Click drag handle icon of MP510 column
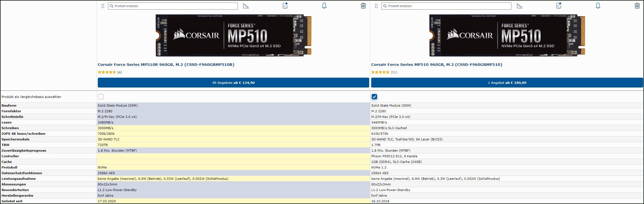The image size is (644, 204). coord(376,6)
